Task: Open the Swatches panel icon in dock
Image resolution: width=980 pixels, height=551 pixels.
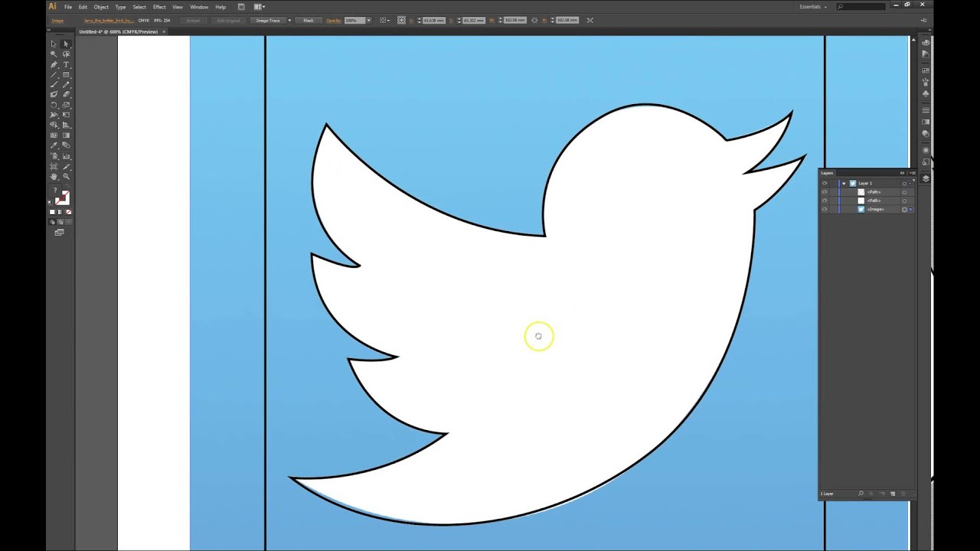Action: click(x=926, y=70)
